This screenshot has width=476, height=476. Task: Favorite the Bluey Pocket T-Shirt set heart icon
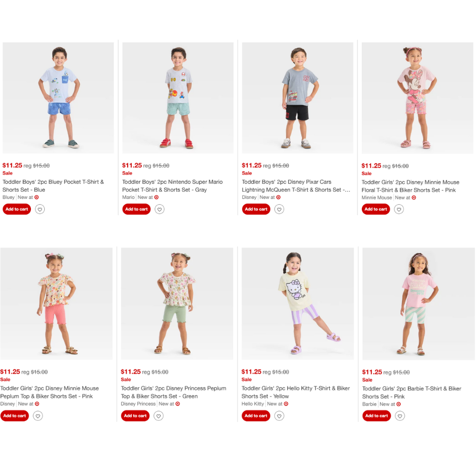40,209
